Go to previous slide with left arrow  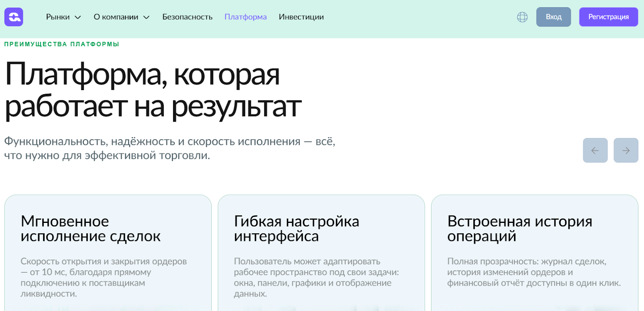click(x=595, y=150)
